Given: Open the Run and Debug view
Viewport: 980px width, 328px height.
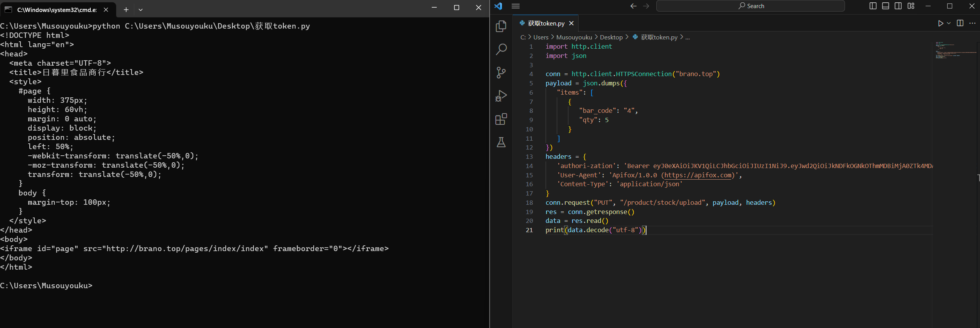Looking at the screenshot, I should [x=501, y=96].
